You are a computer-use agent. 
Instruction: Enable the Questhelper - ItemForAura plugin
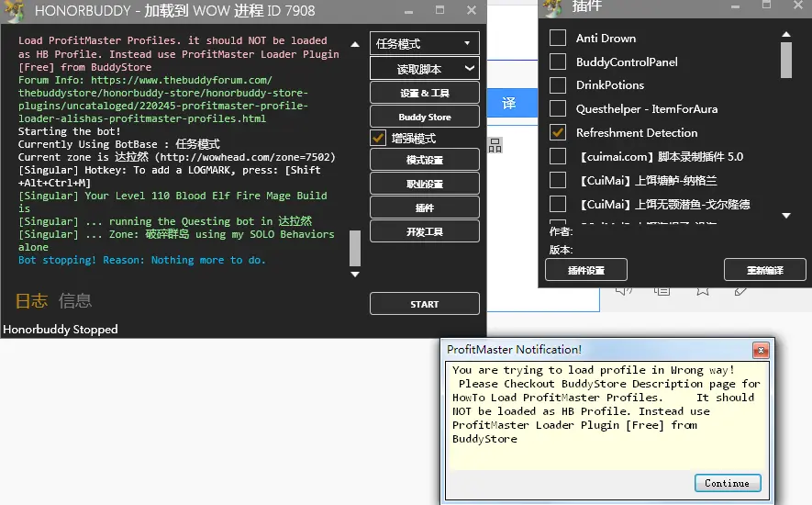[x=558, y=108]
